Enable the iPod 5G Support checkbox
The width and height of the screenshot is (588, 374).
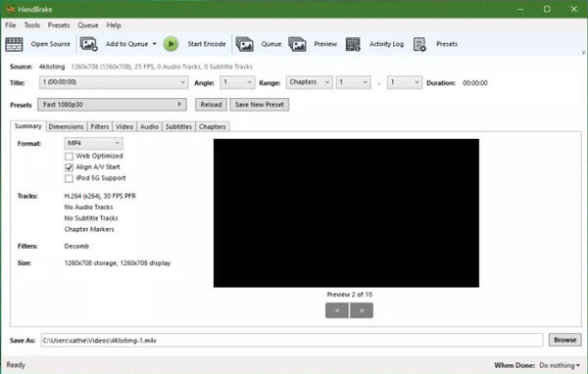click(69, 178)
